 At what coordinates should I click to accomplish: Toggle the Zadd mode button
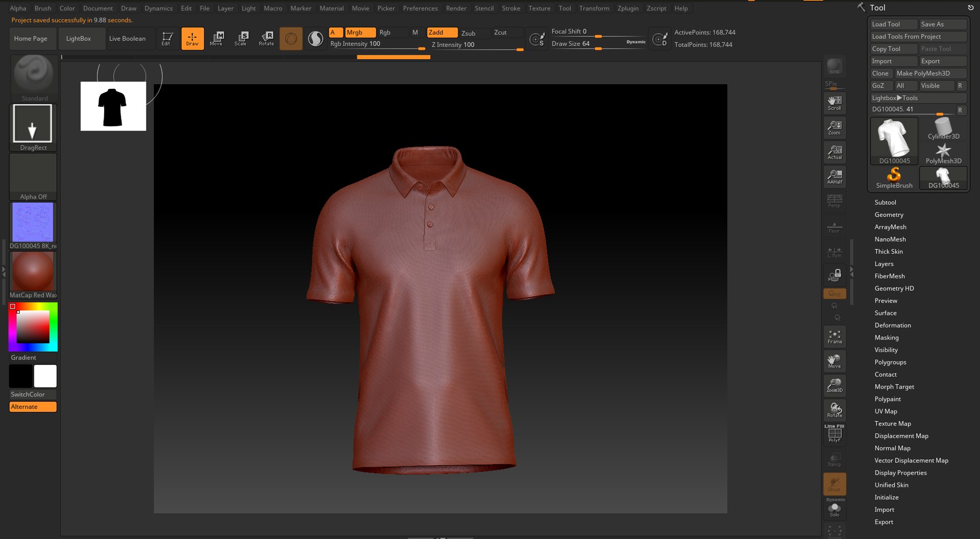[x=442, y=33]
